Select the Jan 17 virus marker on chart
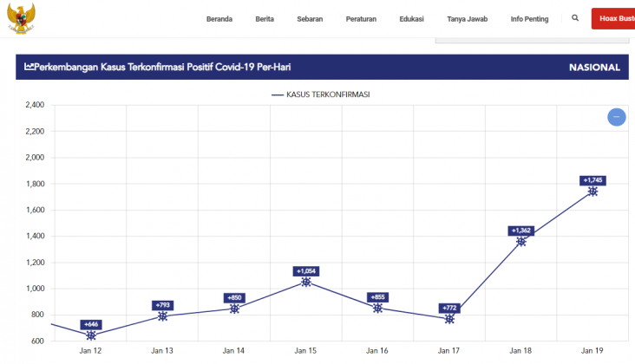The height and width of the screenshot is (364, 635). coord(449,319)
